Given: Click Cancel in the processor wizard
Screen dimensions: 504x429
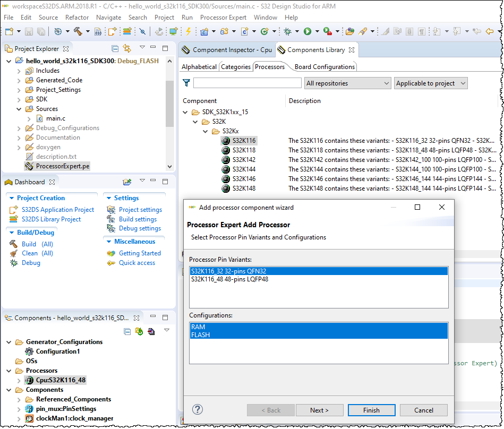Looking at the screenshot, I should [424, 410].
